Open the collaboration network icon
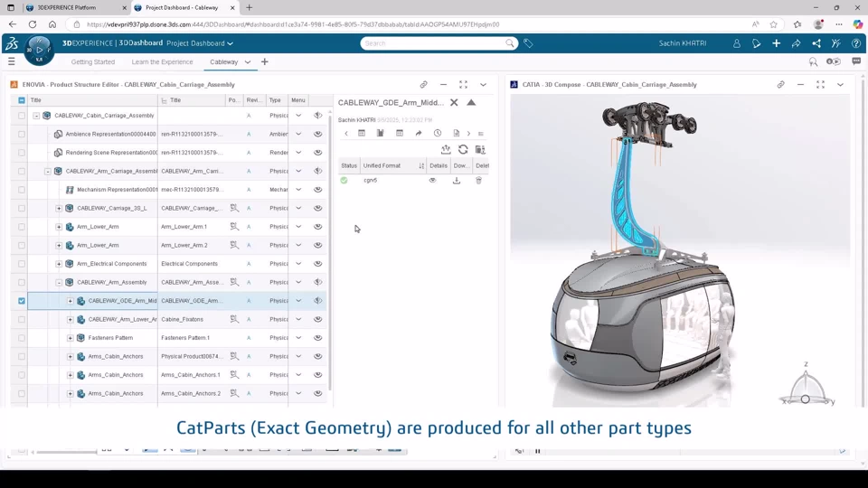 coord(816,43)
